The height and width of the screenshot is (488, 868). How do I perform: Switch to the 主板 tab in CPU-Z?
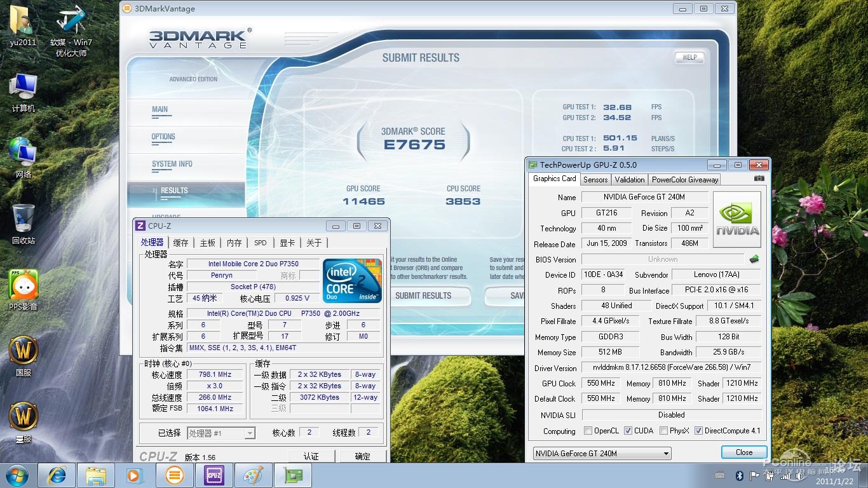(x=208, y=243)
